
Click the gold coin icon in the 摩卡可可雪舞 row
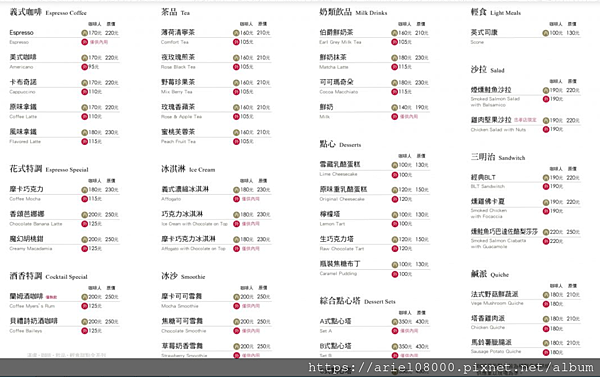coord(236,297)
